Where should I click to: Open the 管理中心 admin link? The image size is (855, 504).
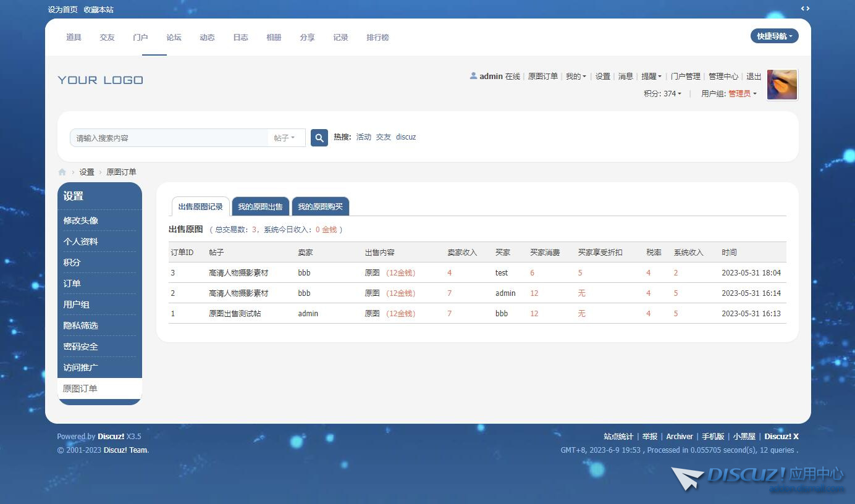[723, 77]
